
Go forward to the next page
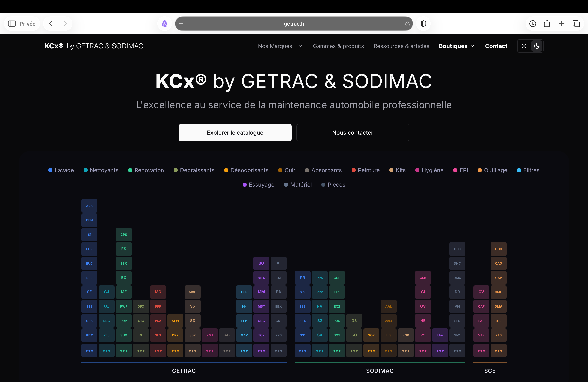[65, 24]
